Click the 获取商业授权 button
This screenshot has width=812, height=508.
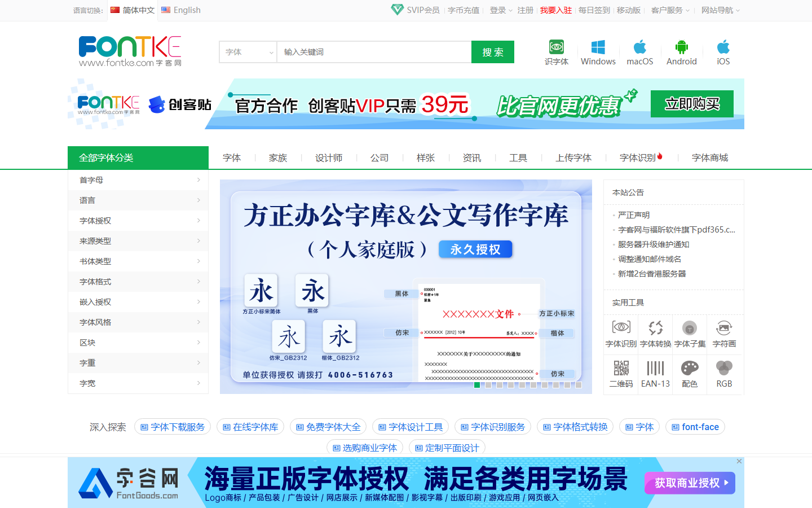690,483
